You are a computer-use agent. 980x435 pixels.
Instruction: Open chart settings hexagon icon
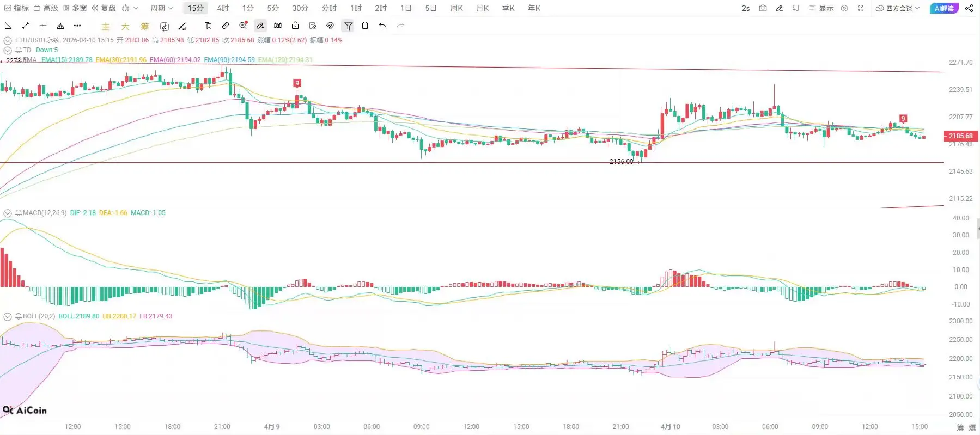(844, 8)
